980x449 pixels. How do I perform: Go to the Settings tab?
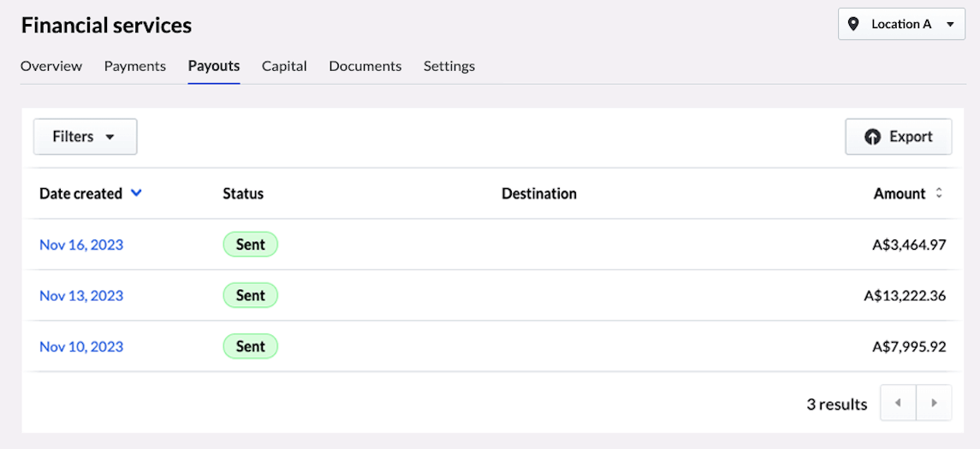448,66
